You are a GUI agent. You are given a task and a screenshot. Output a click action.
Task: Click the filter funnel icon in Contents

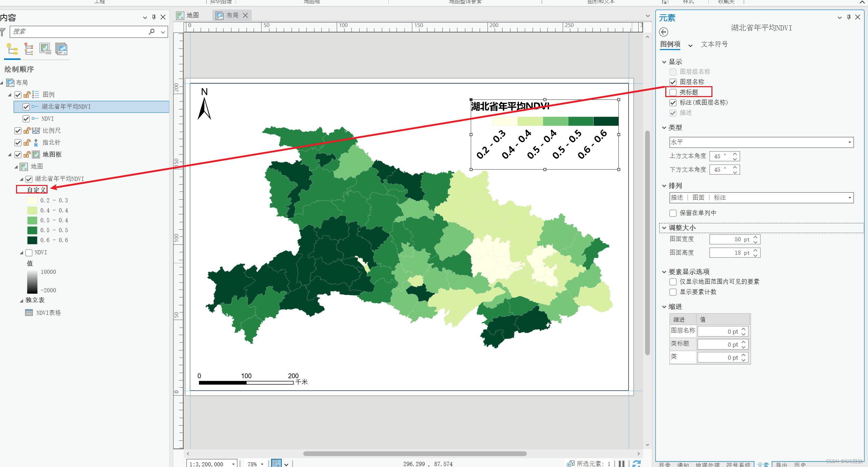click(x=3, y=32)
